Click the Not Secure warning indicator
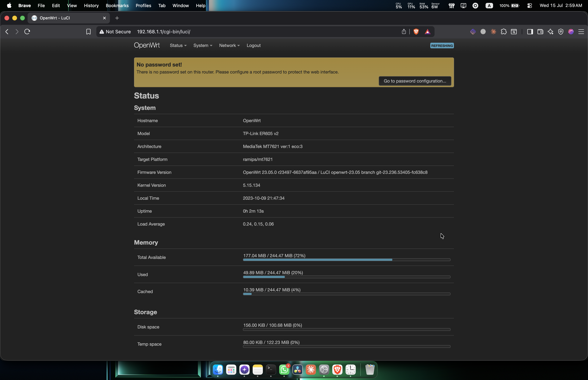588x380 pixels. tap(115, 32)
